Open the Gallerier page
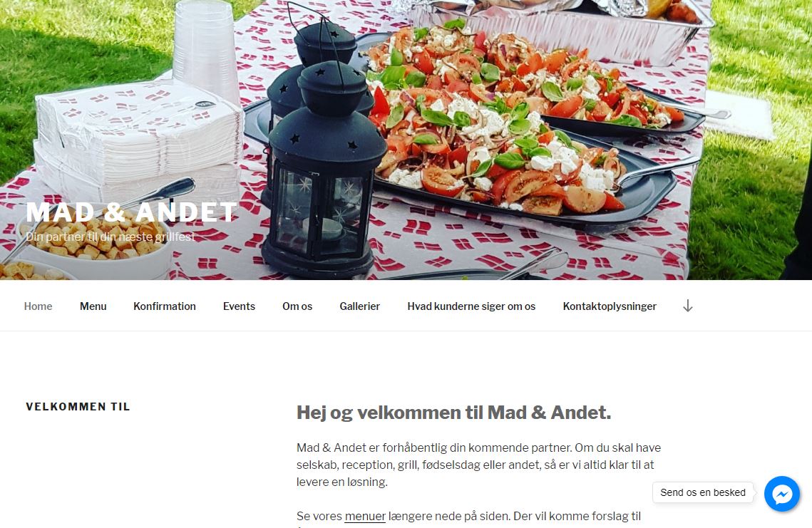Screen dimensions: 812x528 coord(360,306)
